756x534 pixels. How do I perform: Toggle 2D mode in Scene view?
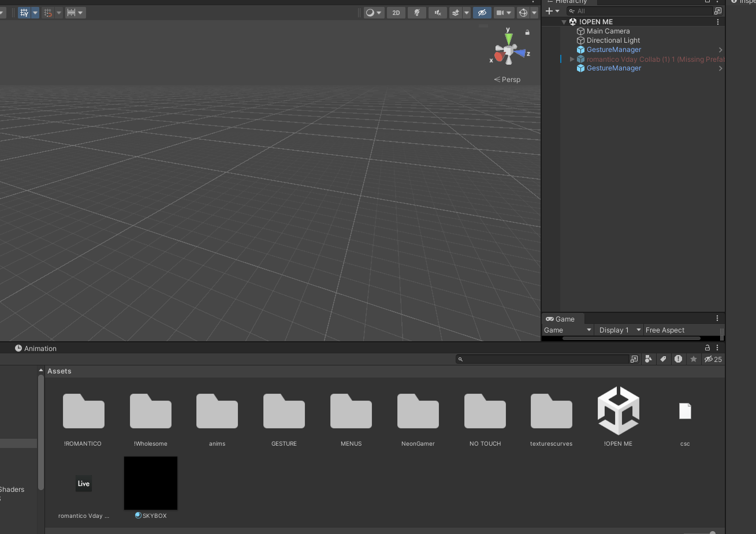point(396,13)
